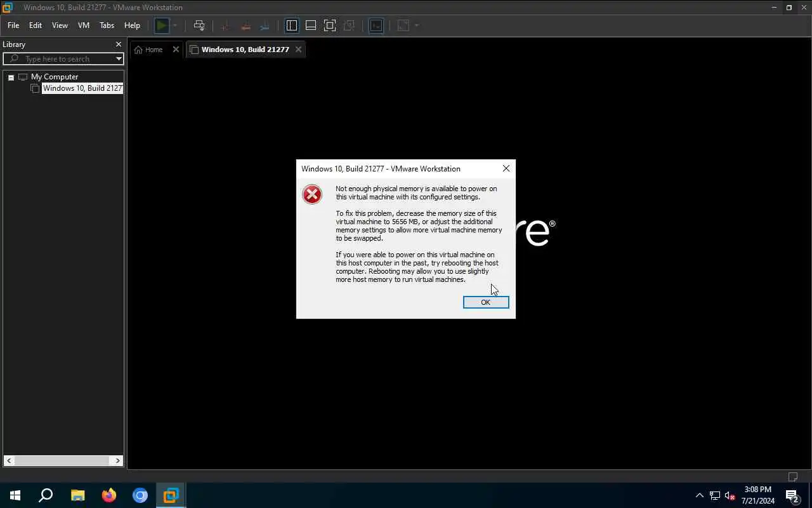Viewport: 812px width, 508px height.
Task: Click the VMware Workstation title bar icon
Action: pyautogui.click(x=8, y=8)
